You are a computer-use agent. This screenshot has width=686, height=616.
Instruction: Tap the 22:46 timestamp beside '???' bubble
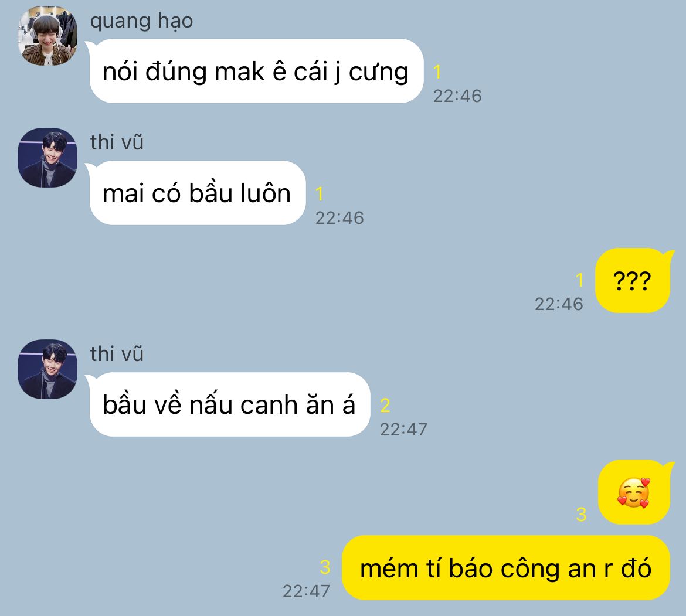(559, 304)
